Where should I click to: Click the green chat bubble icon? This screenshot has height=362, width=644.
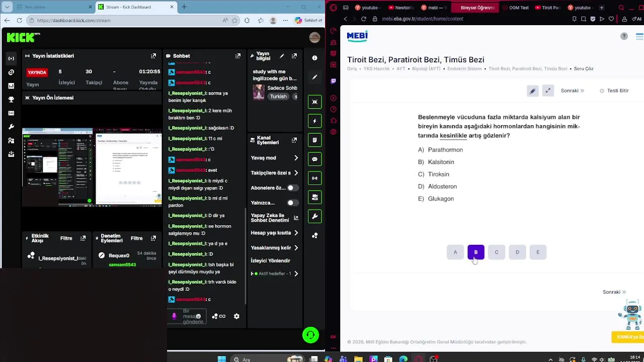click(314, 159)
